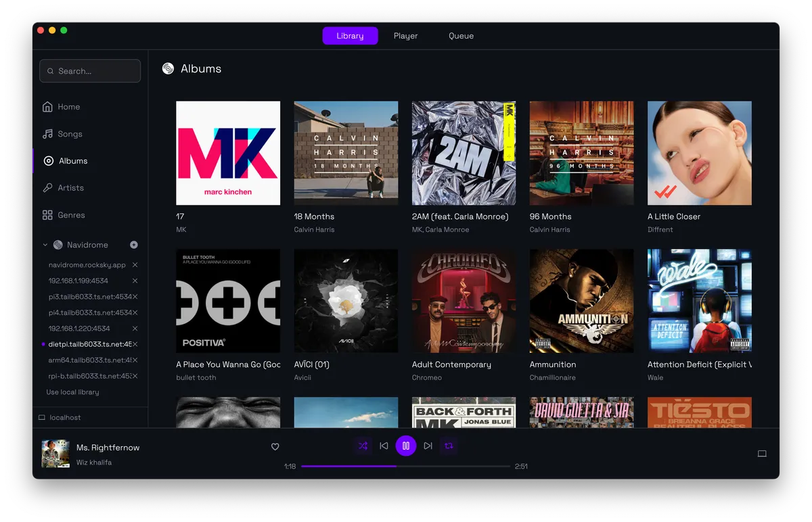This screenshot has height=522, width=812.
Task: Click the search magnifier icon
Action: (x=51, y=71)
